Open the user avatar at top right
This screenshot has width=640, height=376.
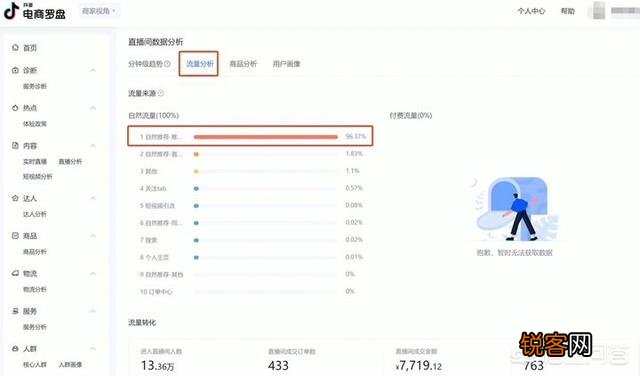(x=598, y=11)
